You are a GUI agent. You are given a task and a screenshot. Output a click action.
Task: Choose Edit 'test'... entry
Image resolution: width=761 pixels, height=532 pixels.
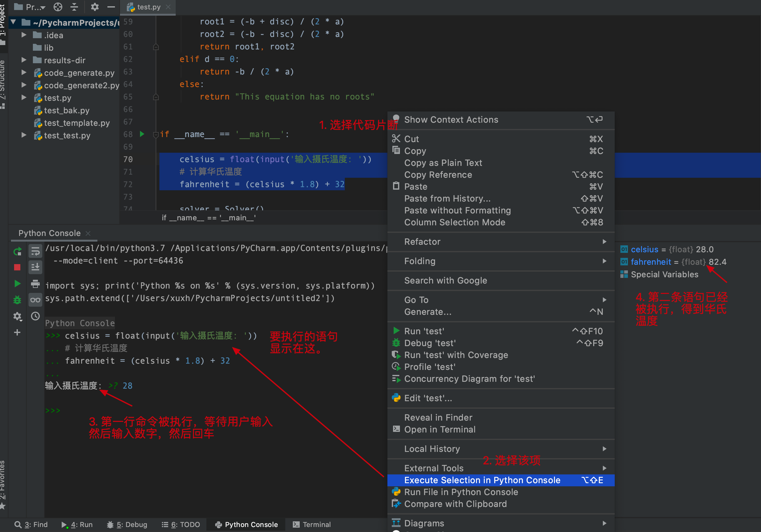coord(501,398)
